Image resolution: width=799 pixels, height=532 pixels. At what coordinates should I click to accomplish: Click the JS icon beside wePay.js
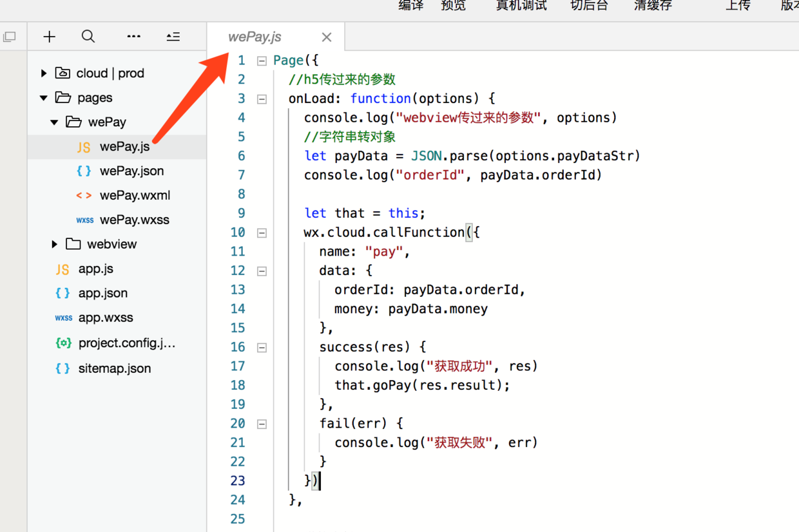coord(84,147)
